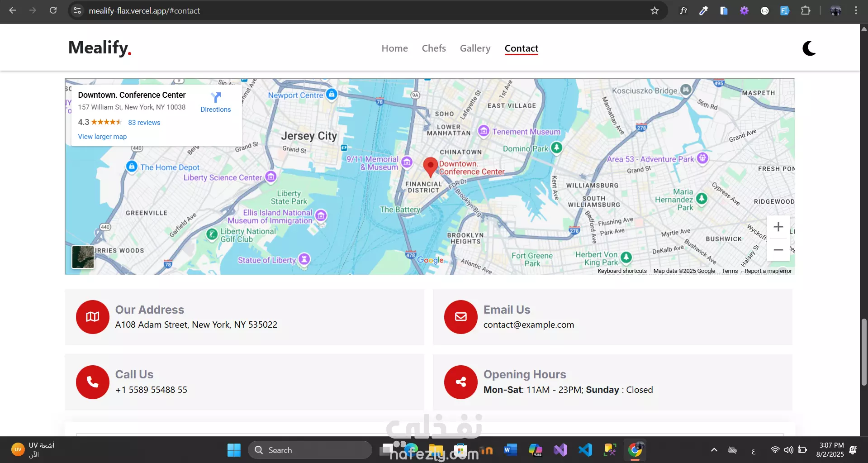
Task: Open the Home nav link
Action: point(394,48)
